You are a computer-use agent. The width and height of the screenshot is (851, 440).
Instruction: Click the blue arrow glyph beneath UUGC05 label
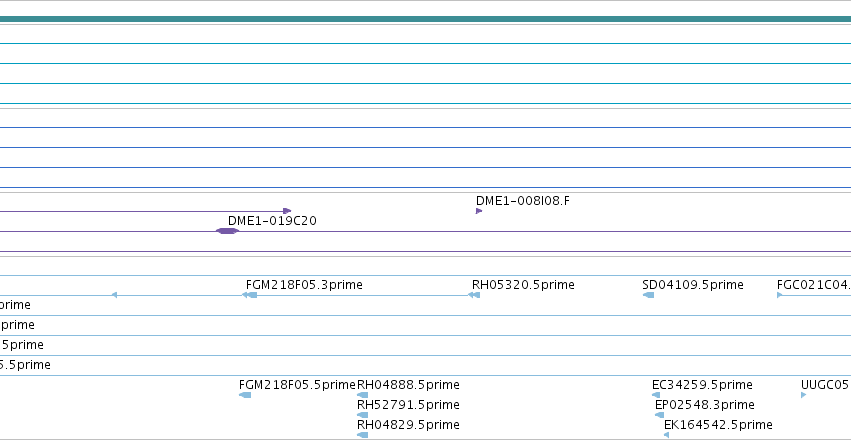pos(803,395)
